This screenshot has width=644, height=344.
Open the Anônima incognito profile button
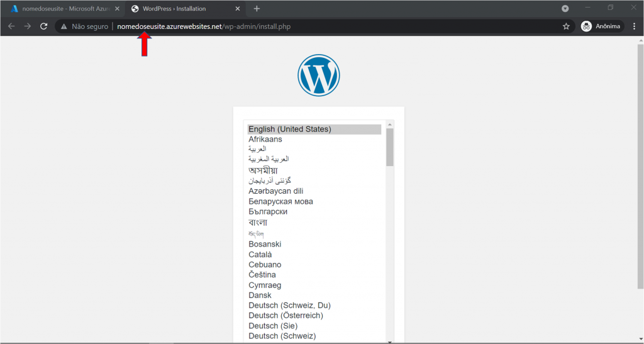(x=602, y=26)
